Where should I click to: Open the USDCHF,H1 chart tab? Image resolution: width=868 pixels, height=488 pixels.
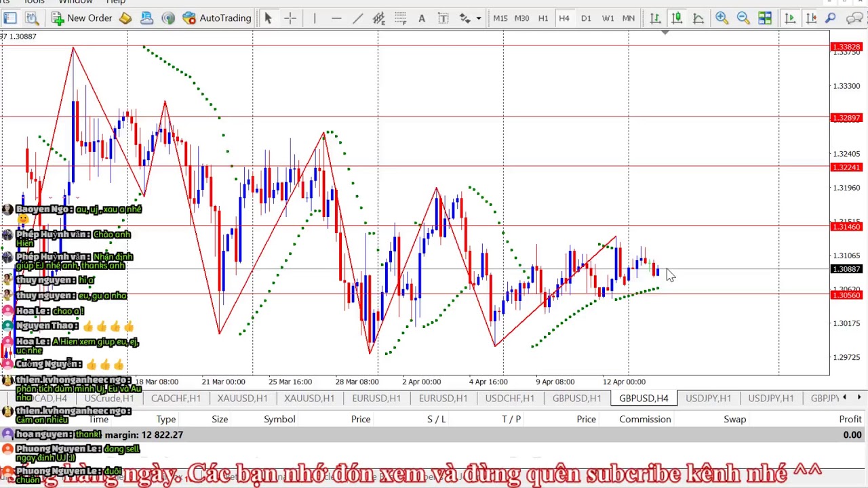point(509,399)
